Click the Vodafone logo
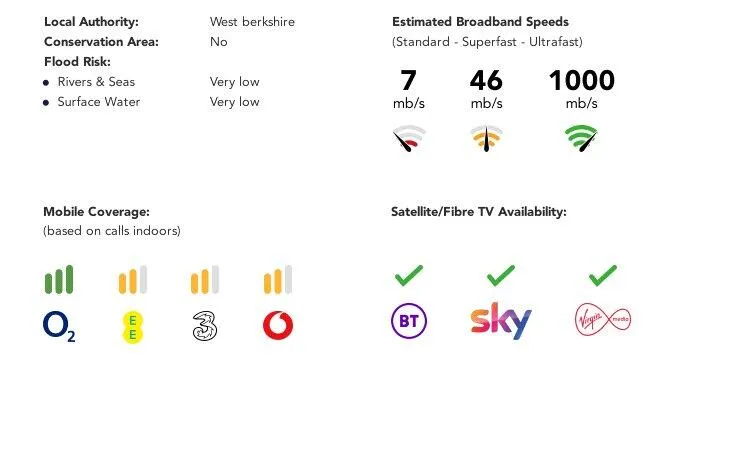 [277, 326]
